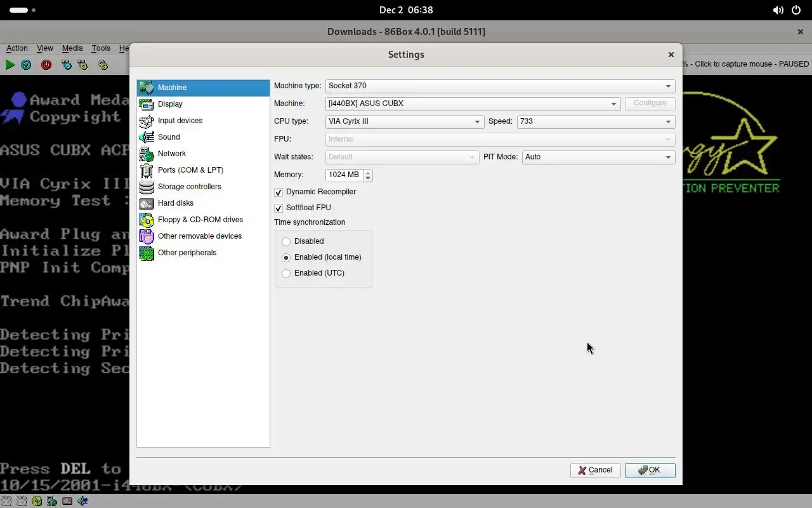Open Other removable devices category

click(203, 236)
